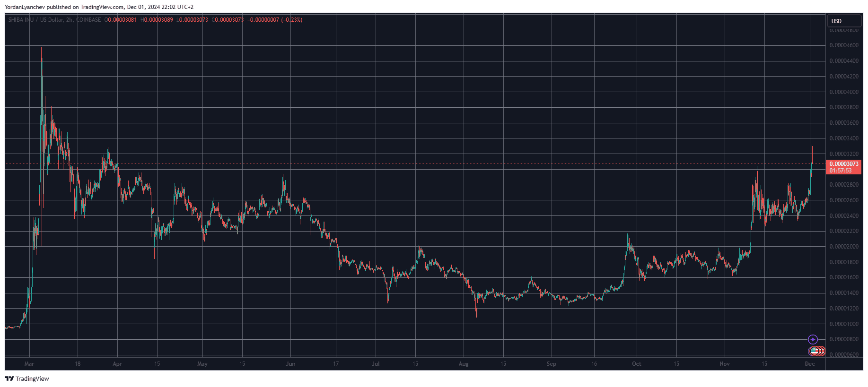The image size is (868, 387).
Task: Click the purple star event marker
Action: pos(813,339)
